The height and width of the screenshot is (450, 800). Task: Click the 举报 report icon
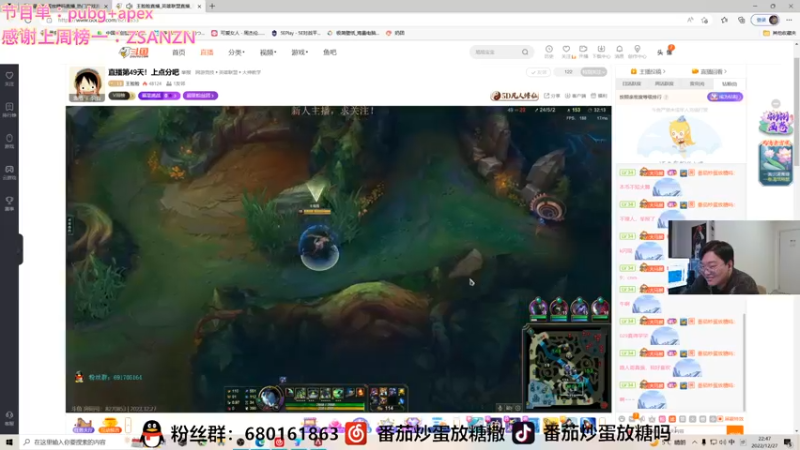pos(599,95)
